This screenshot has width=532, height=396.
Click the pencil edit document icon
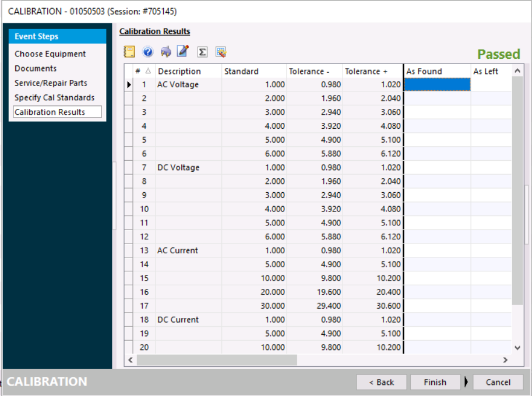(x=183, y=52)
